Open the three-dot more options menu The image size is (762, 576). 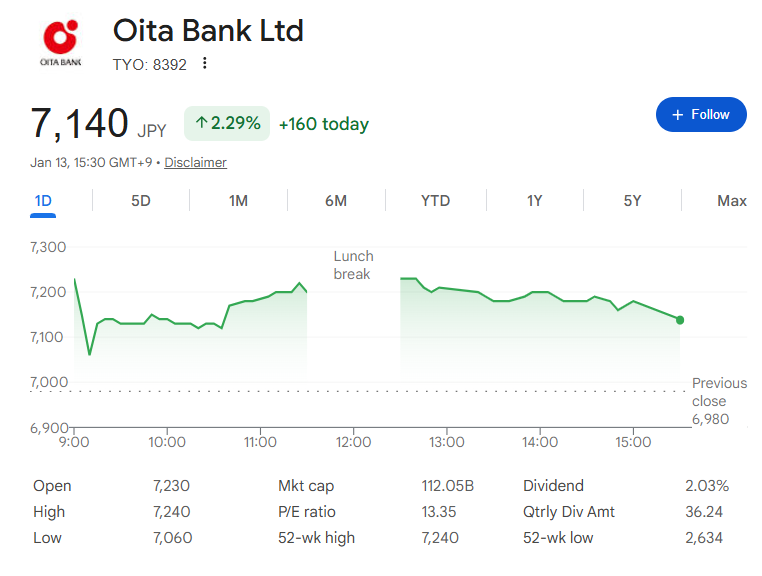pyautogui.click(x=205, y=64)
